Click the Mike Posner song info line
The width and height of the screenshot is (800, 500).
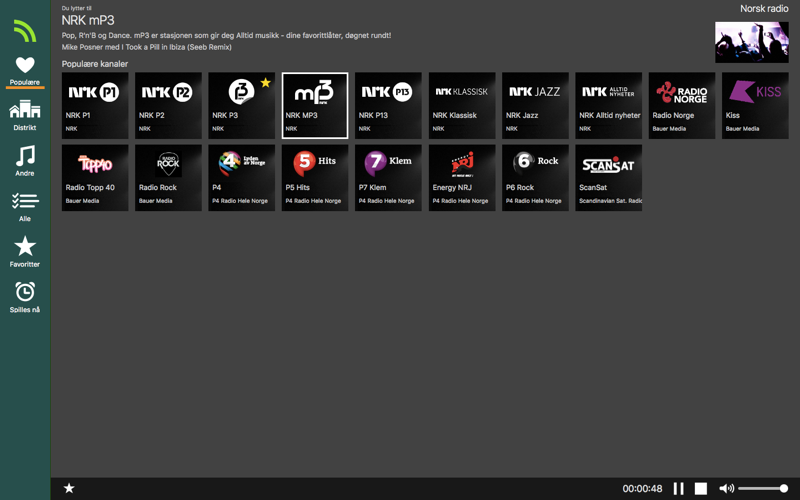click(x=146, y=47)
